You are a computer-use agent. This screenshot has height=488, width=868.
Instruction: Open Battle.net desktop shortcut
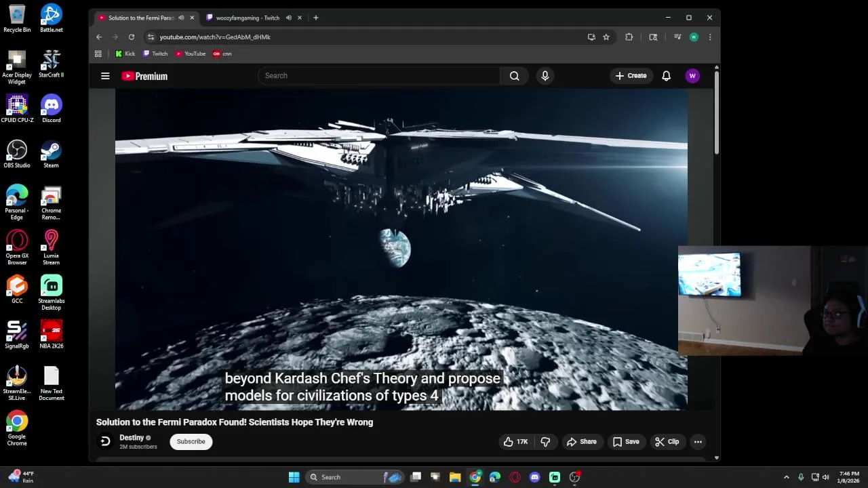tap(52, 18)
